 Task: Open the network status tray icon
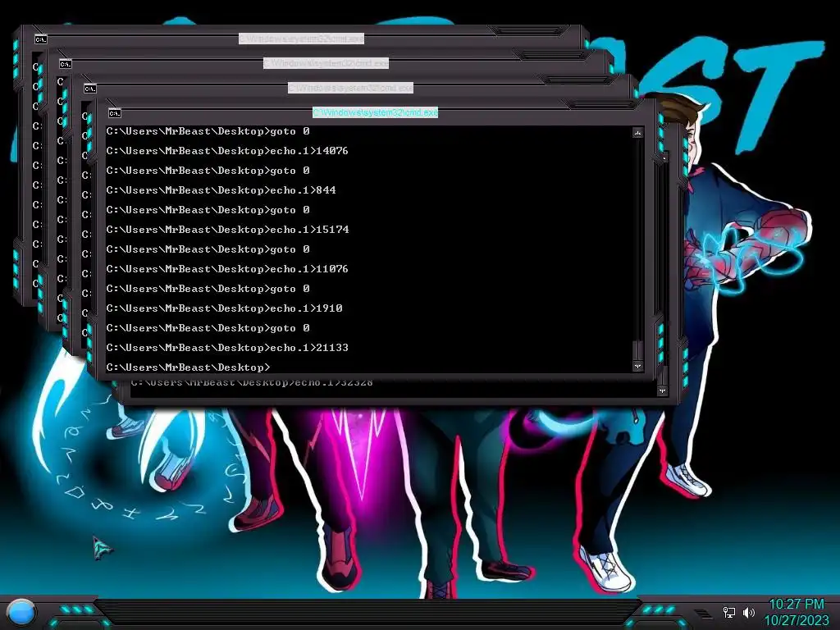(728, 612)
